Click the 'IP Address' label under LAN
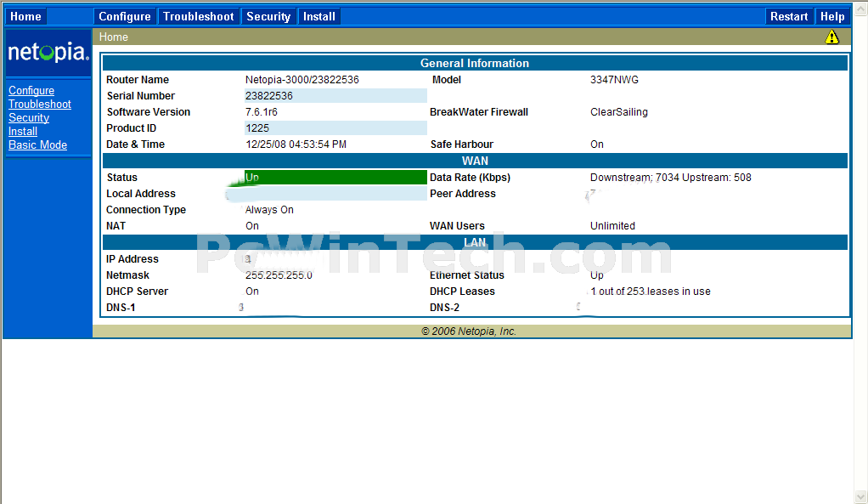 tap(132, 259)
